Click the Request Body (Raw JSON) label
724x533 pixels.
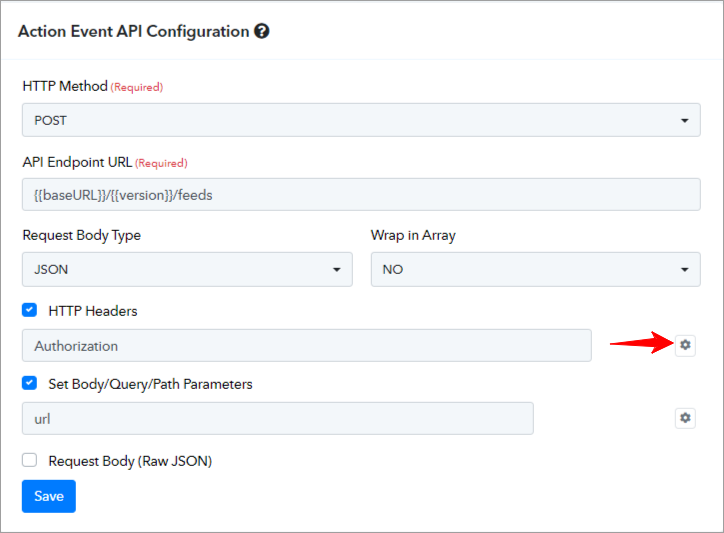tap(130, 461)
